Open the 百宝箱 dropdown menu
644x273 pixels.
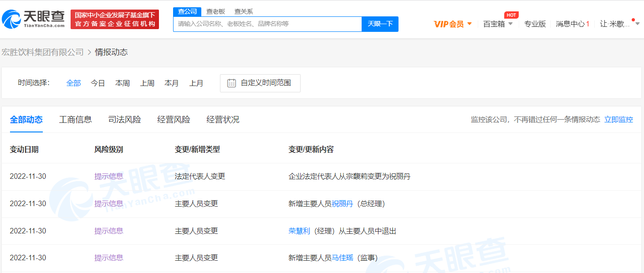click(510, 24)
